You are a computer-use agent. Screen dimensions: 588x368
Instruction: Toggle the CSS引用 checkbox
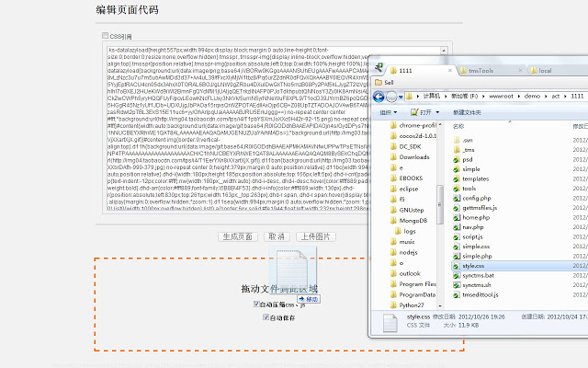click(x=105, y=36)
